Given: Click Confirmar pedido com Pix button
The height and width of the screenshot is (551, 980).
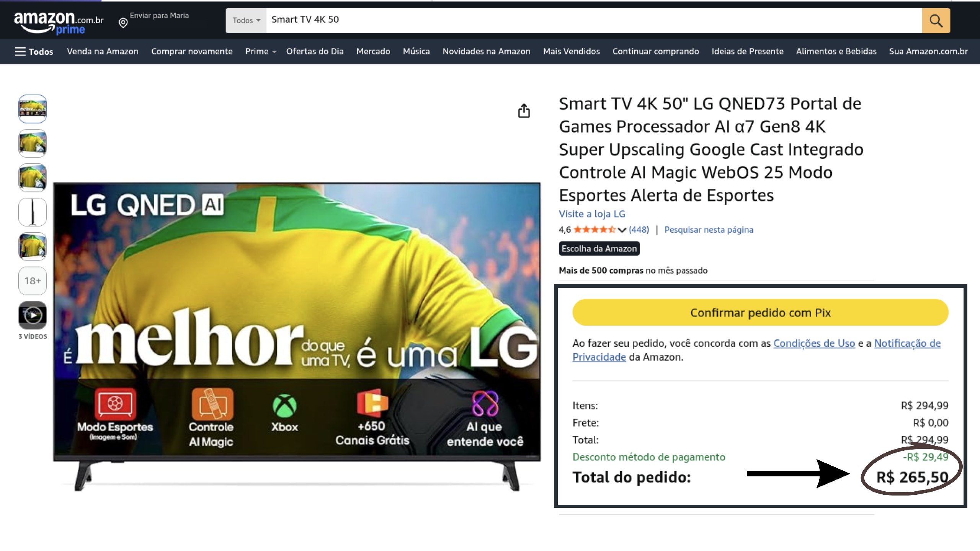Looking at the screenshot, I should pos(760,313).
